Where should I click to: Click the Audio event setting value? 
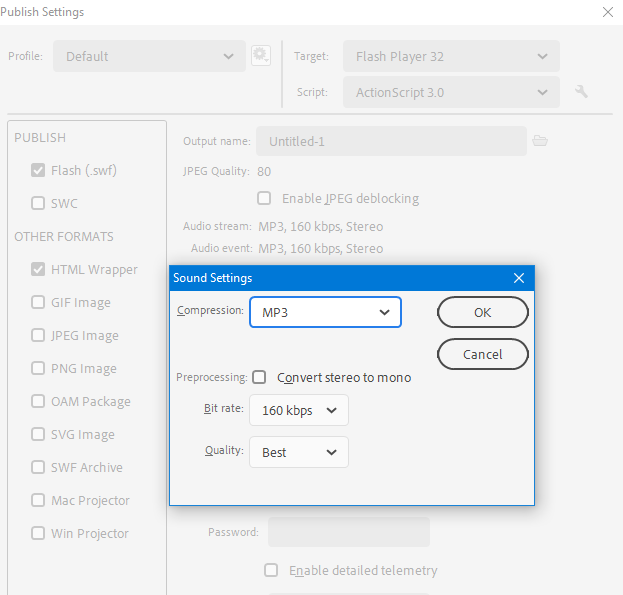pos(321,248)
